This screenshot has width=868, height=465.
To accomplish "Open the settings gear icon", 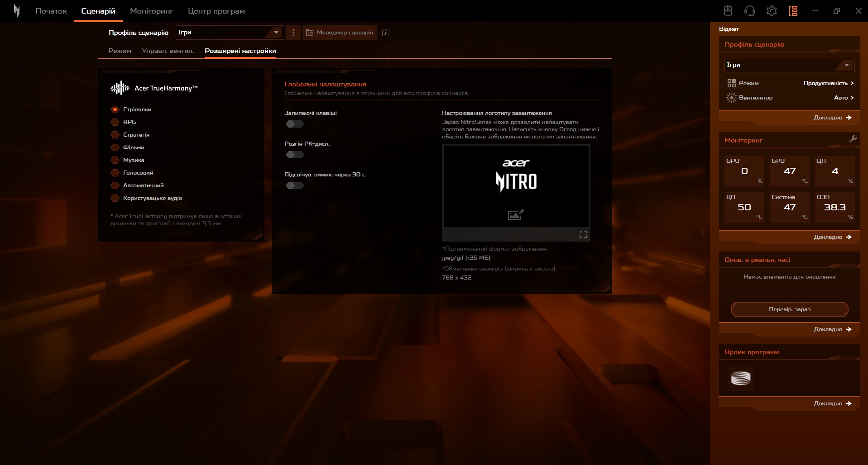I will (771, 11).
